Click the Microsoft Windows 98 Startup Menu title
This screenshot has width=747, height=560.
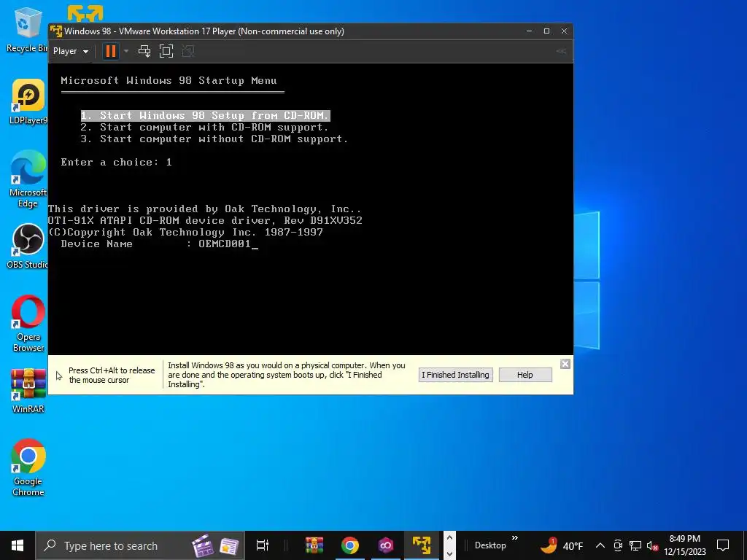point(169,80)
